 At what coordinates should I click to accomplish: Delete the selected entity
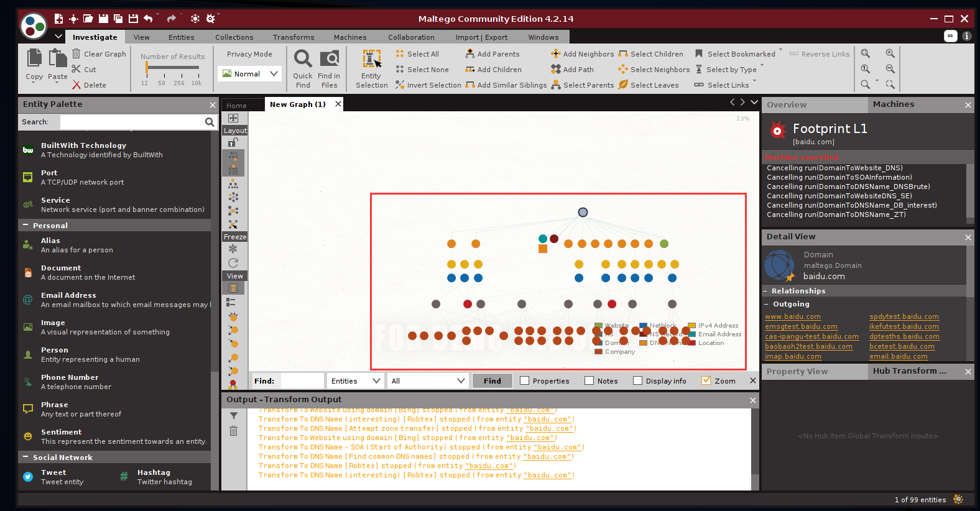tap(89, 85)
